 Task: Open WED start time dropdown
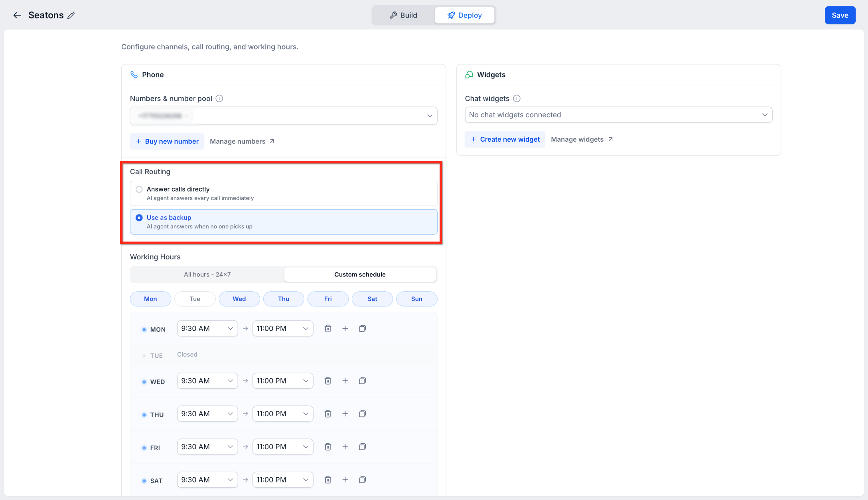coord(207,381)
